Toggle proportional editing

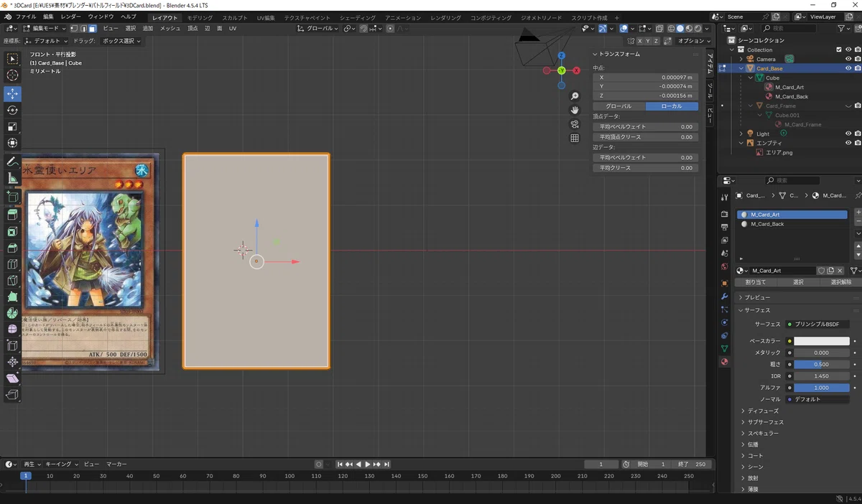390,28
